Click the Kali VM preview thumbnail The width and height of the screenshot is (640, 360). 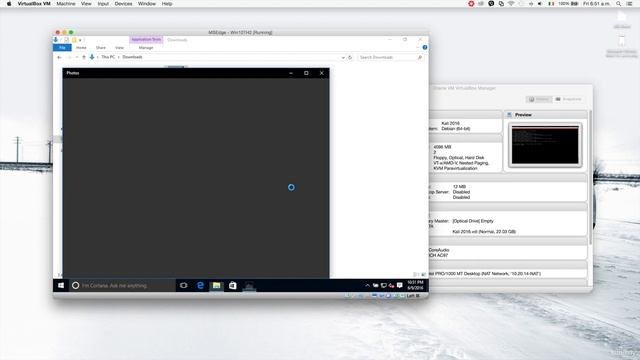click(545, 145)
